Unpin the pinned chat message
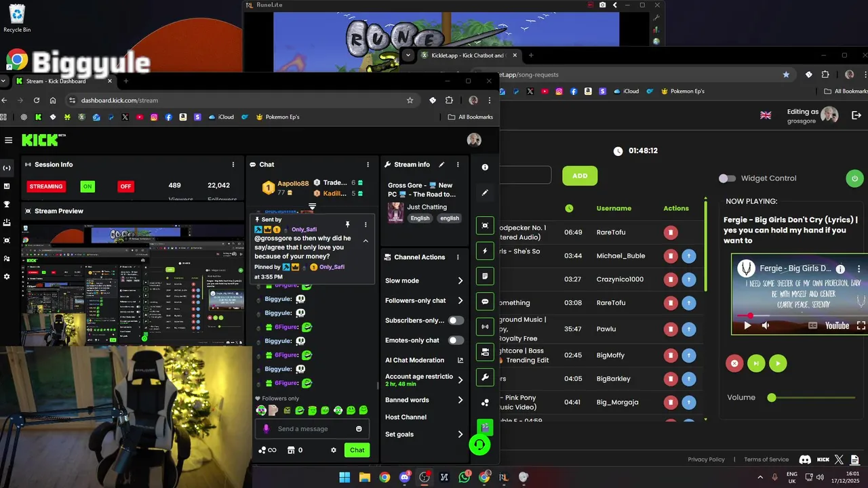Screen dimensions: 868x488 347,224
